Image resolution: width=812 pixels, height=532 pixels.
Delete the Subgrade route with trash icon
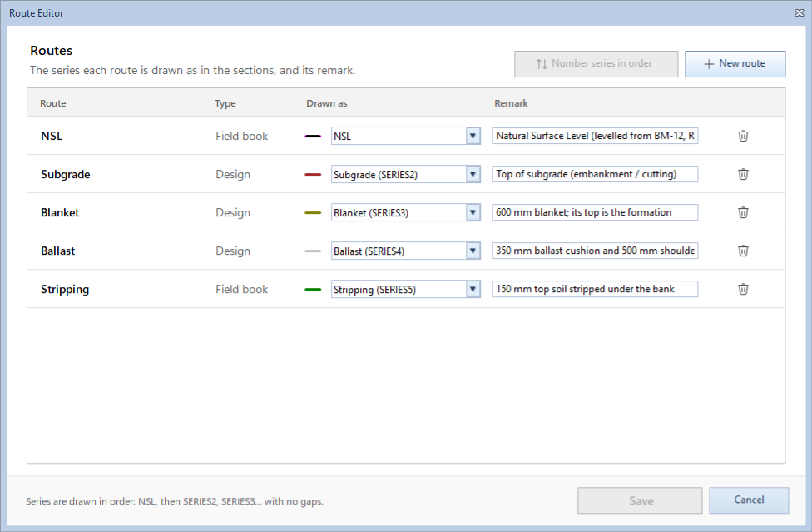743,174
